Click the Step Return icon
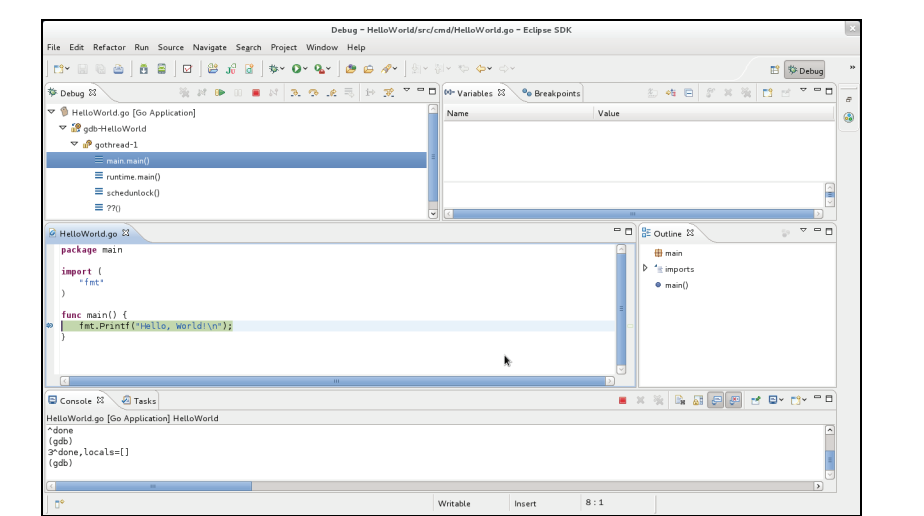The height and width of the screenshot is (516, 924). click(332, 92)
